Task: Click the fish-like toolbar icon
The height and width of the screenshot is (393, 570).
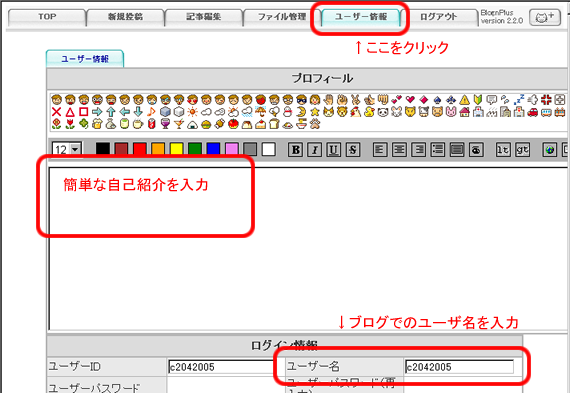Action: point(476,149)
